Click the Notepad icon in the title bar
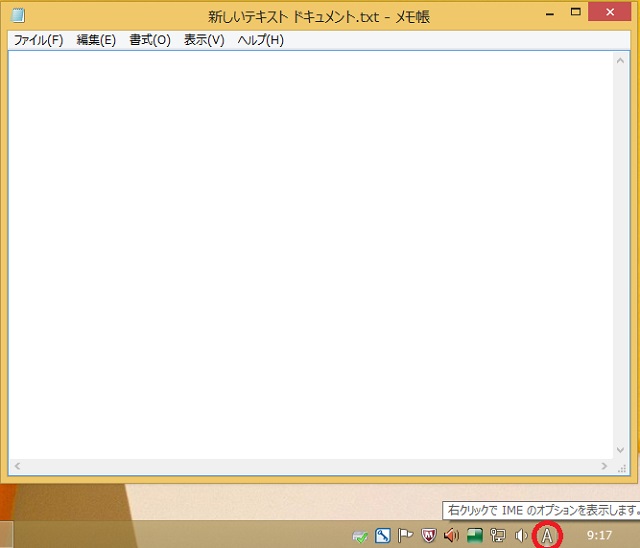This screenshot has height=548, width=640. coord(17,16)
